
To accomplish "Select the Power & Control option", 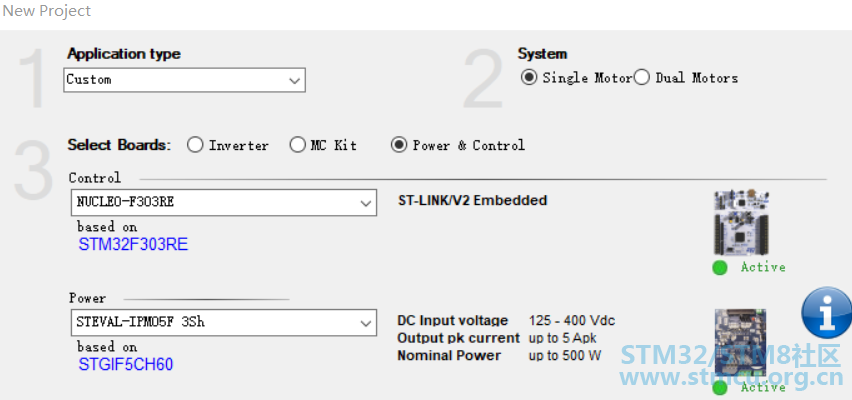I will pos(399,145).
